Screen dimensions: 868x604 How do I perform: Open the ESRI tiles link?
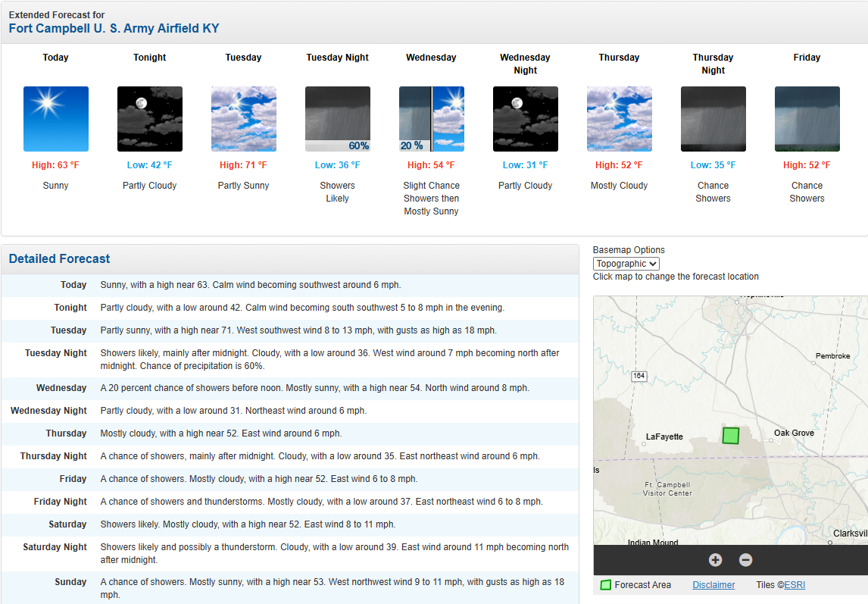pyautogui.click(x=795, y=585)
